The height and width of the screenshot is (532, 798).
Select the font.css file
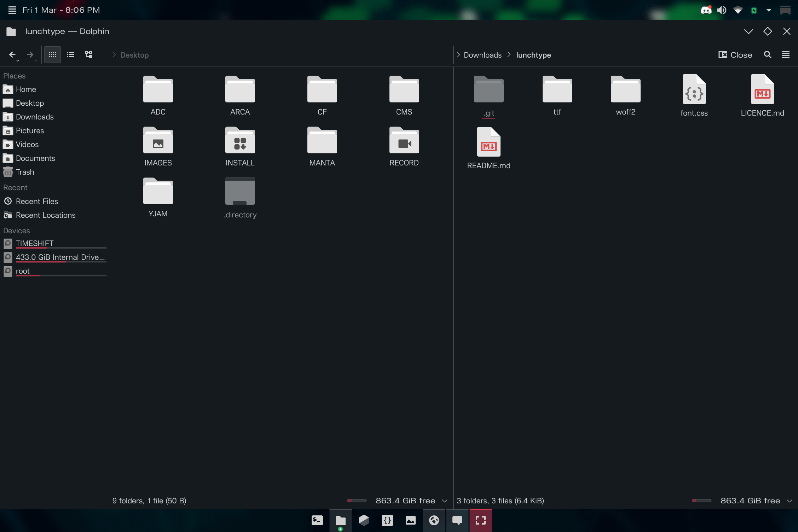pyautogui.click(x=694, y=96)
